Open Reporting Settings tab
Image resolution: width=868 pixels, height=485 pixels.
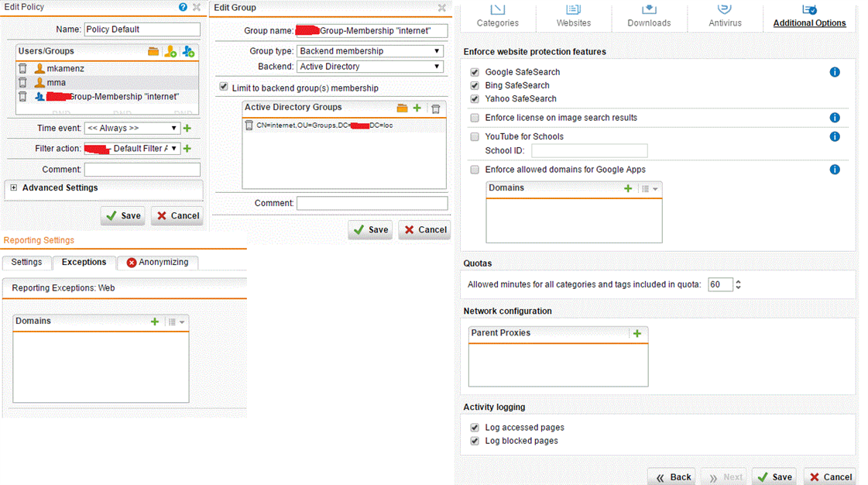click(26, 262)
